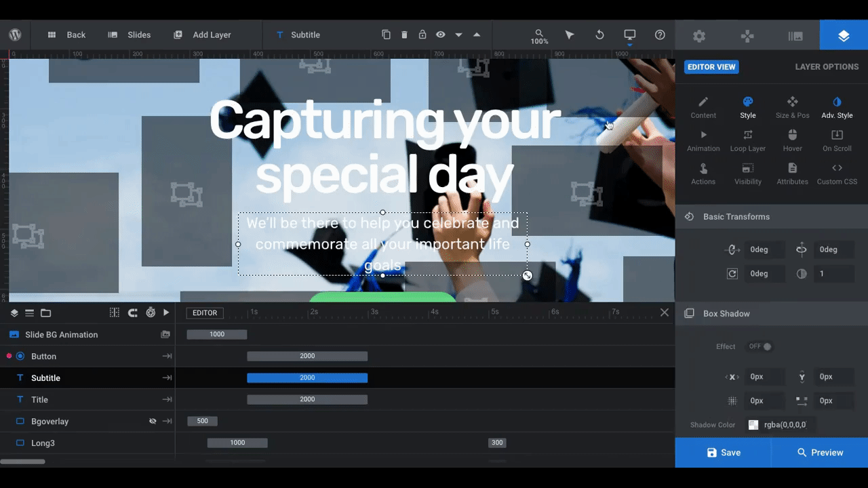Click the Save button
868x488 pixels.
724,452
